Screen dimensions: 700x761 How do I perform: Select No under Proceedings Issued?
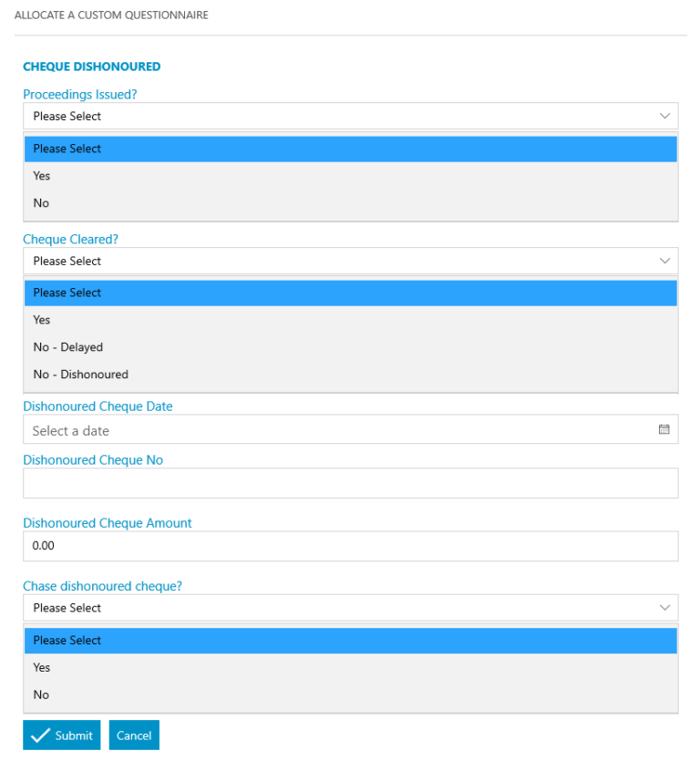tap(41, 203)
